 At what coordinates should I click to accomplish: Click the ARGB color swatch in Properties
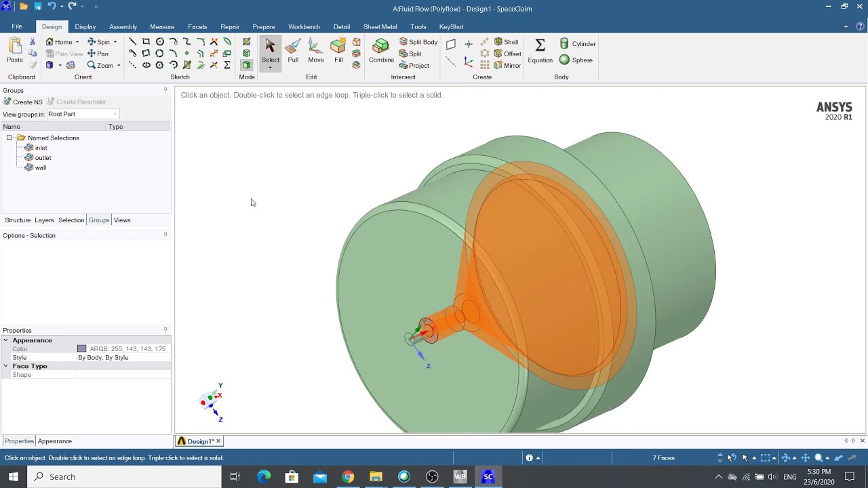point(82,349)
